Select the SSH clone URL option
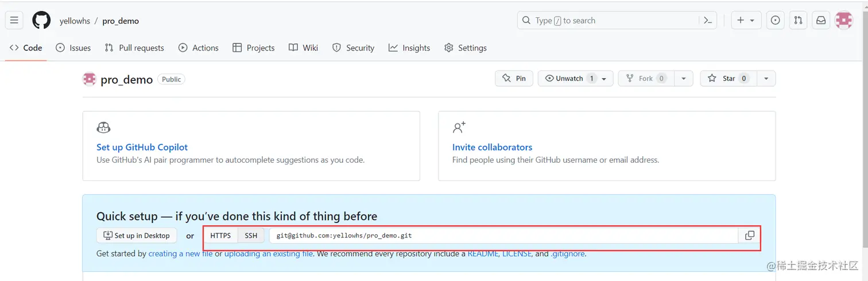868x281 pixels. pyautogui.click(x=251, y=236)
